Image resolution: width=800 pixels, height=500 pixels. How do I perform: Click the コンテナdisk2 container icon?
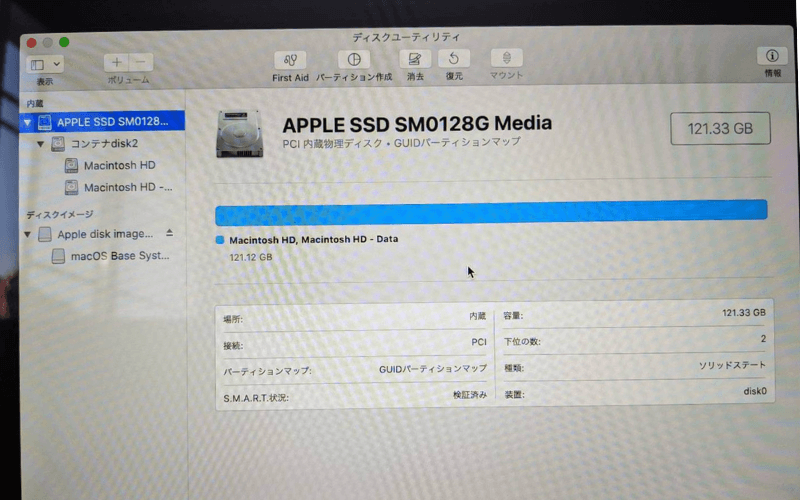[x=58, y=144]
